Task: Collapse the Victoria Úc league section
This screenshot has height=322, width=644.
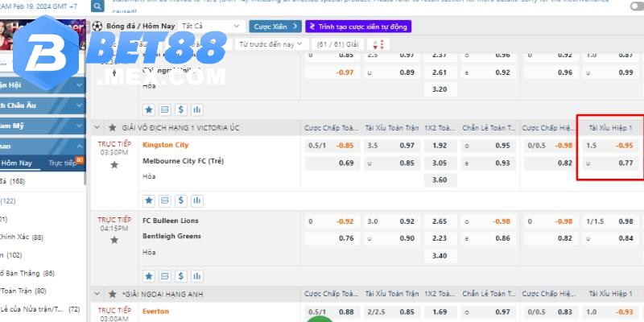Action: [98, 128]
